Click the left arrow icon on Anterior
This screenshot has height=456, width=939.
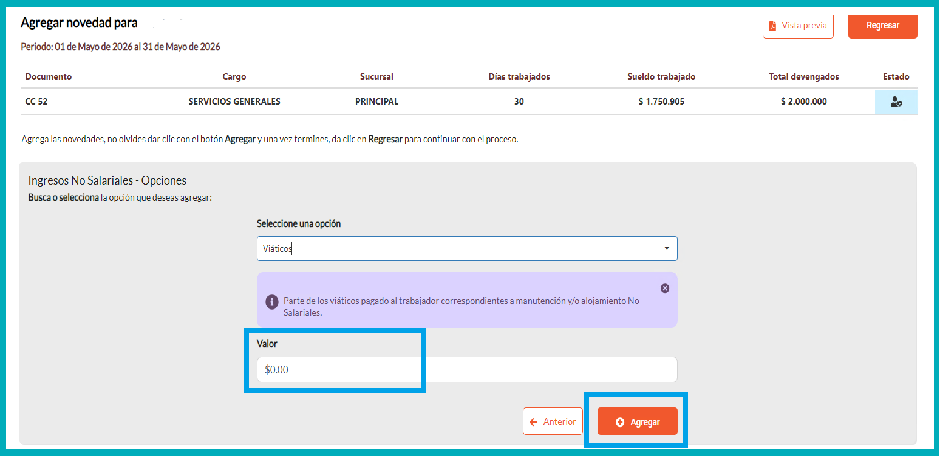(x=533, y=422)
